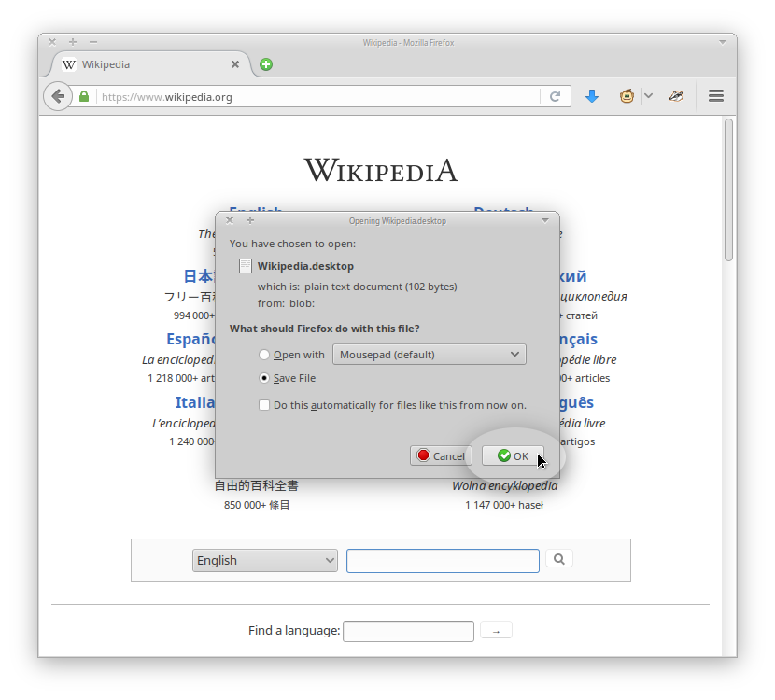This screenshot has width=775, height=700.
Task: Close the Opening Wikipedia.desktop dialog
Action: pyautogui.click(x=230, y=220)
